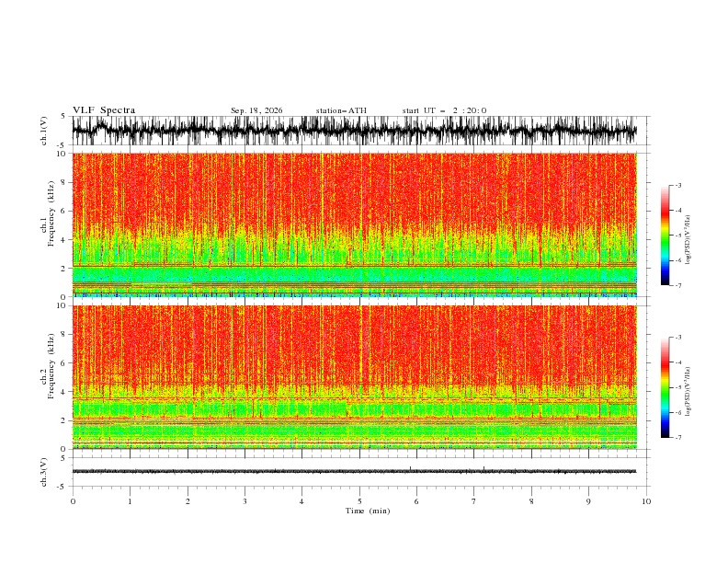Click the VLF Spectra title text
This screenshot has height=563, width=728.
[x=104, y=110]
